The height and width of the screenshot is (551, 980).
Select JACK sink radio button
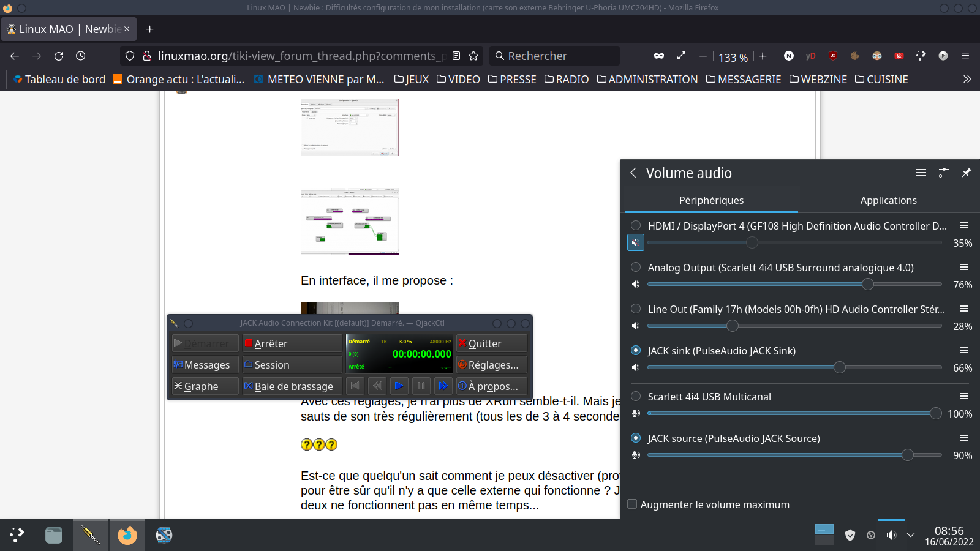tap(636, 350)
